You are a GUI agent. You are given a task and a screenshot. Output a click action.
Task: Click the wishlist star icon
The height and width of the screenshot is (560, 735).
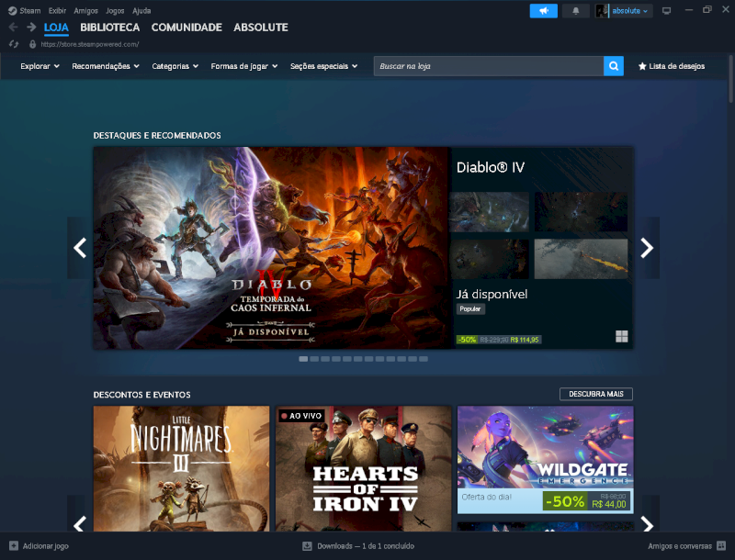click(x=642, y=66)
